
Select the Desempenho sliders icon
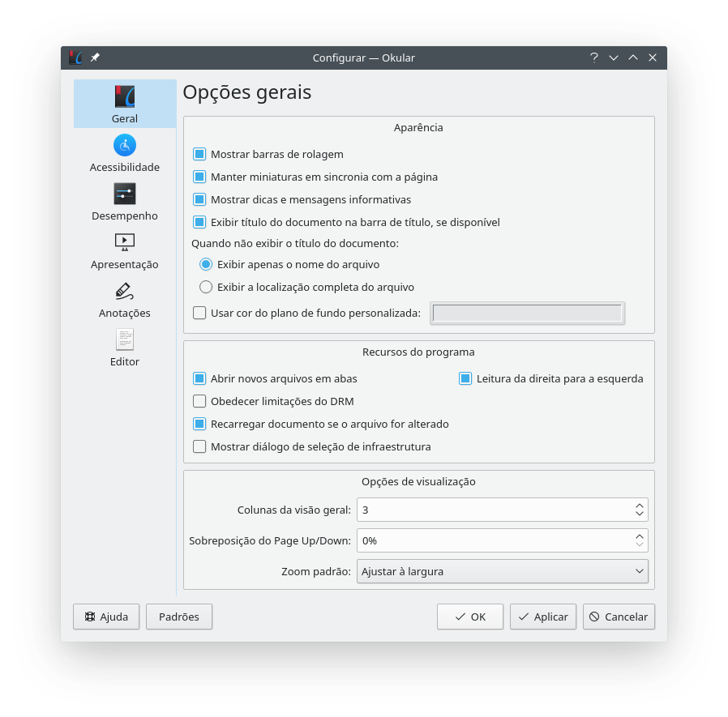[125, 194]
